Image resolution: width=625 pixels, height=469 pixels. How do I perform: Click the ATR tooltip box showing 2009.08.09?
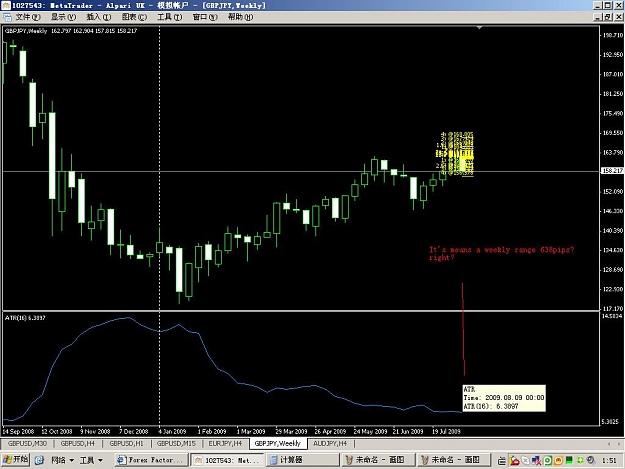504,398
